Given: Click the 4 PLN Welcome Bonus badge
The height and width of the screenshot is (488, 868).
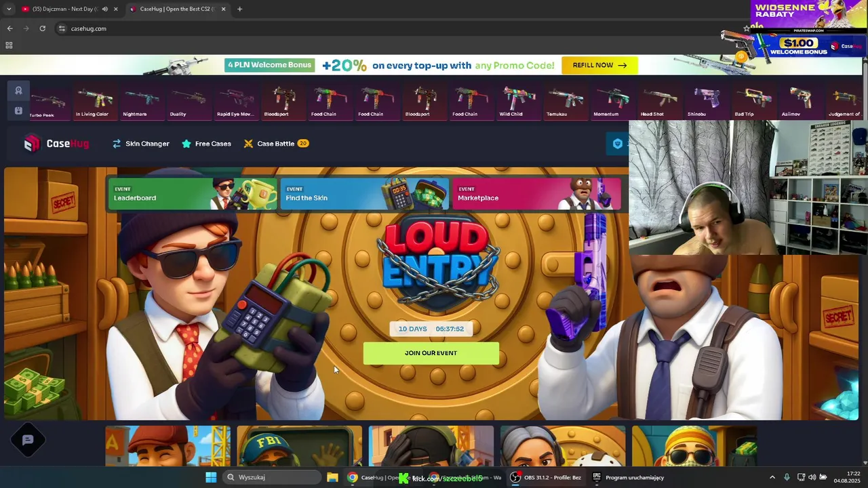Looking at the screenshot, I should (x=270, y=65).
